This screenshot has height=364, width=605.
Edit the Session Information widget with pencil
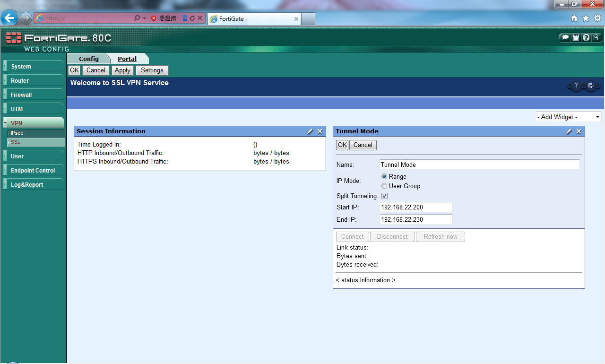[x=310, y=131]
